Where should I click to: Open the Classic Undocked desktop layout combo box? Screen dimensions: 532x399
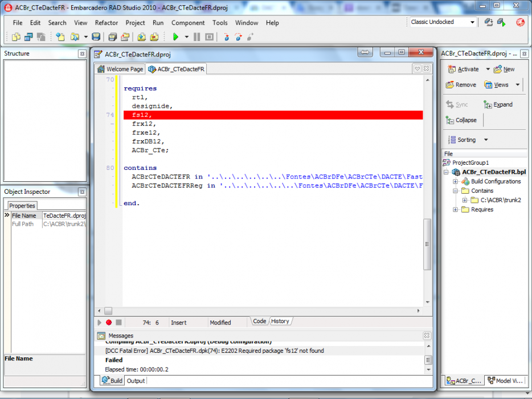click(x=443, y=22)
